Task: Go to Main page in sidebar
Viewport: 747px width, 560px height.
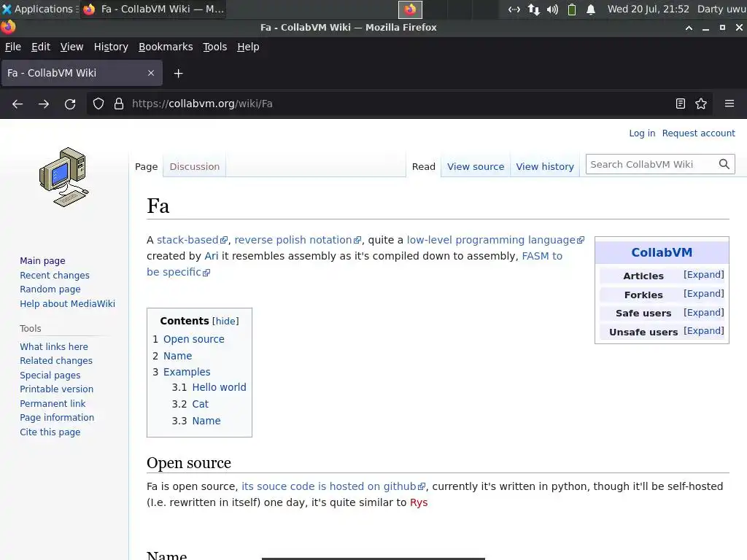Action: pos(42,261)
